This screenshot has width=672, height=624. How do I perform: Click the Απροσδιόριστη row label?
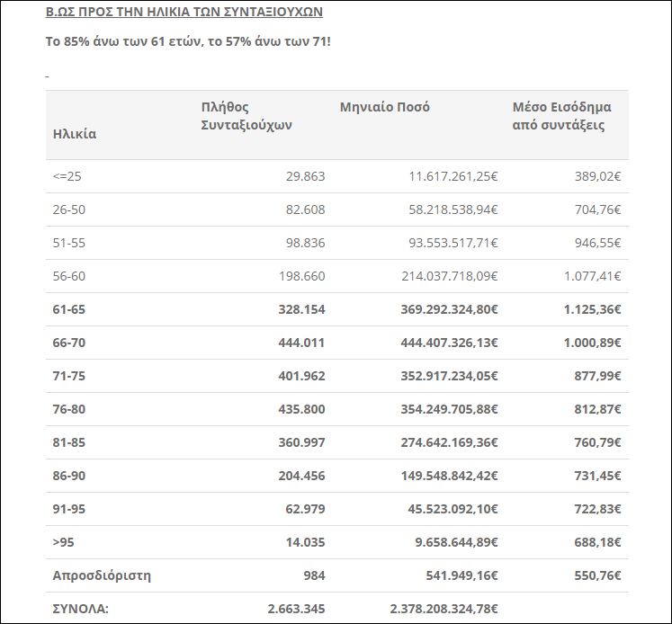(x=102, y=575)
